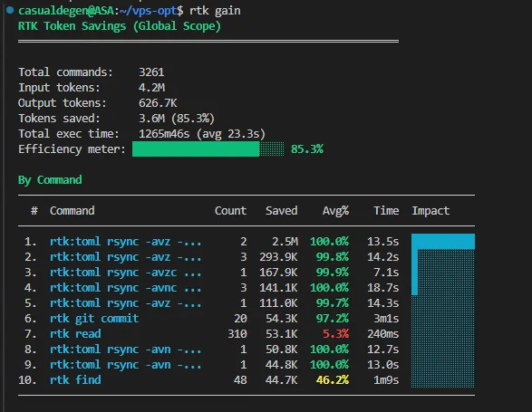
Task: Click the saved value '44.8K'
Action: coord(281,365)
